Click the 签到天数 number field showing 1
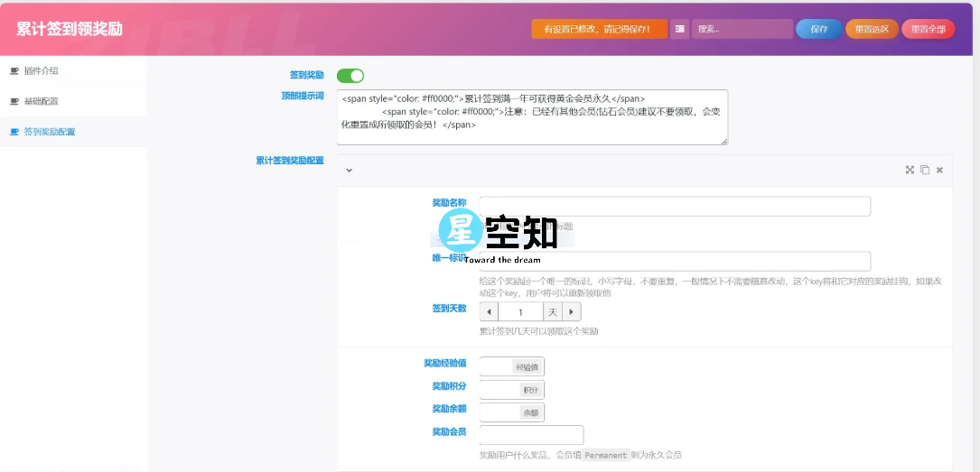980x472 pixels. (x=520, y=311)
